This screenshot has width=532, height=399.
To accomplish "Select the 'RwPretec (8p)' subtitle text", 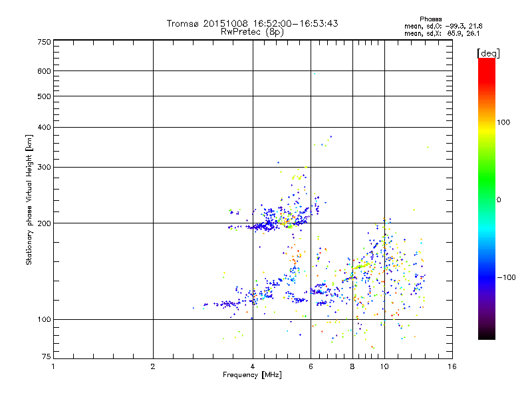I will [252, 32].
